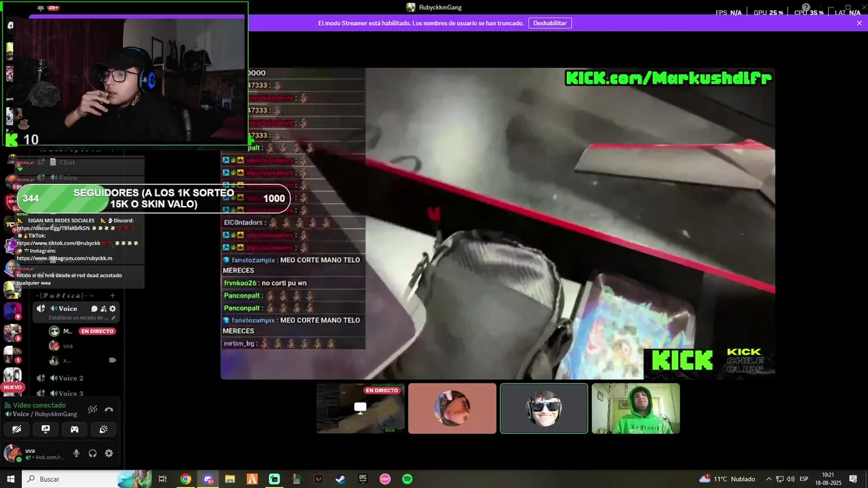Open the 10:21 clock and calendar flyout
The height and width of the screenshot is (488, 868).
[828, 479]
